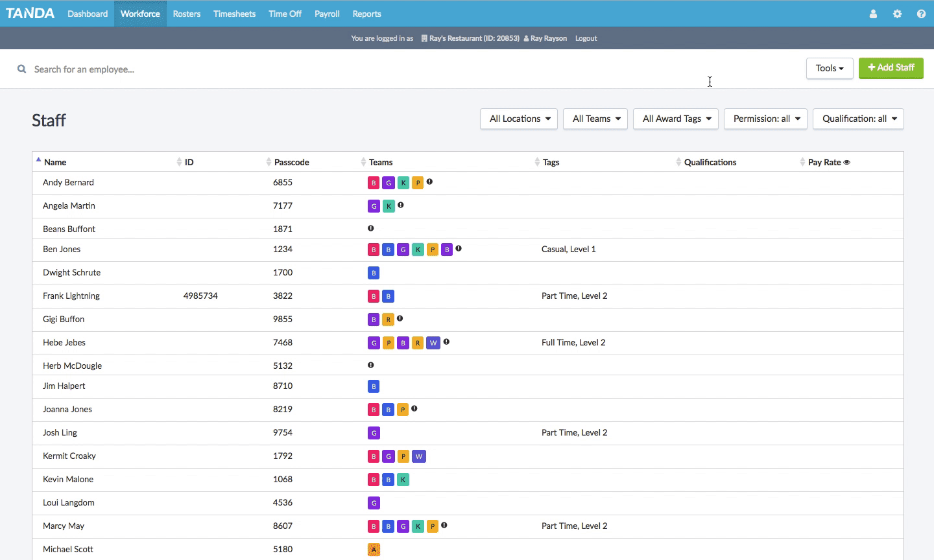Click the Add Staff button

point(891,67)
